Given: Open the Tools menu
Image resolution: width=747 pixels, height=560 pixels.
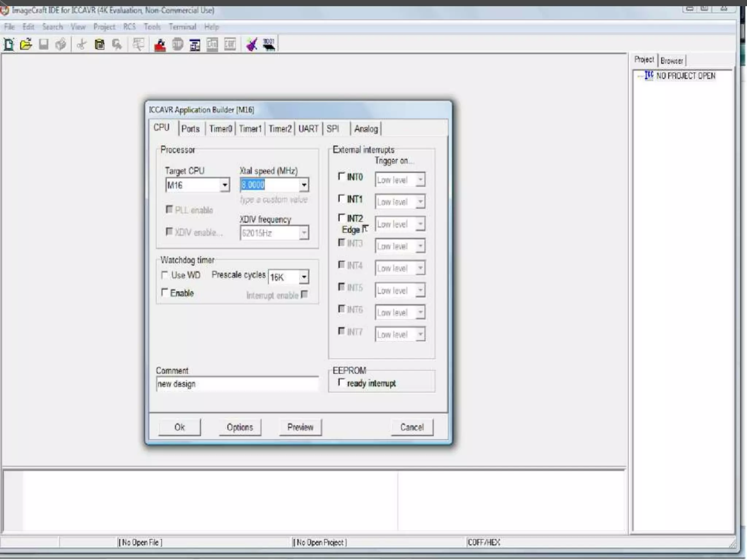Looking at the screenshot, I should tap(152, 27).
